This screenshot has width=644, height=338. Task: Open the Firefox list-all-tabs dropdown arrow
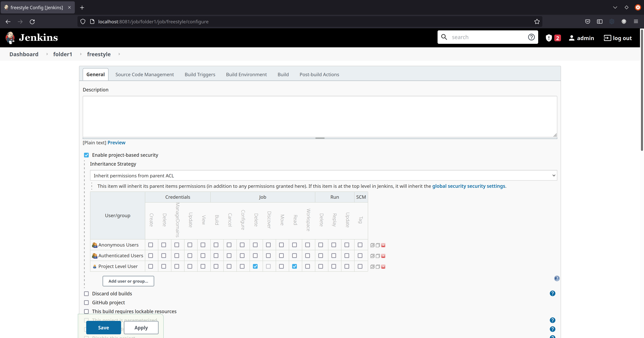[x=615, y=8]
